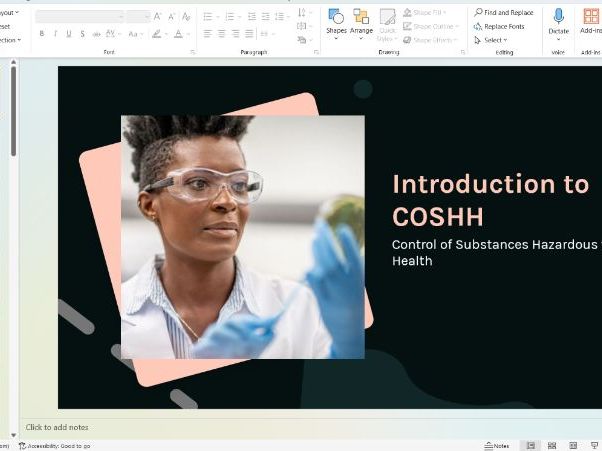
Task: Open Shape Effects dropdown
Action: click(x=430, y=40)
